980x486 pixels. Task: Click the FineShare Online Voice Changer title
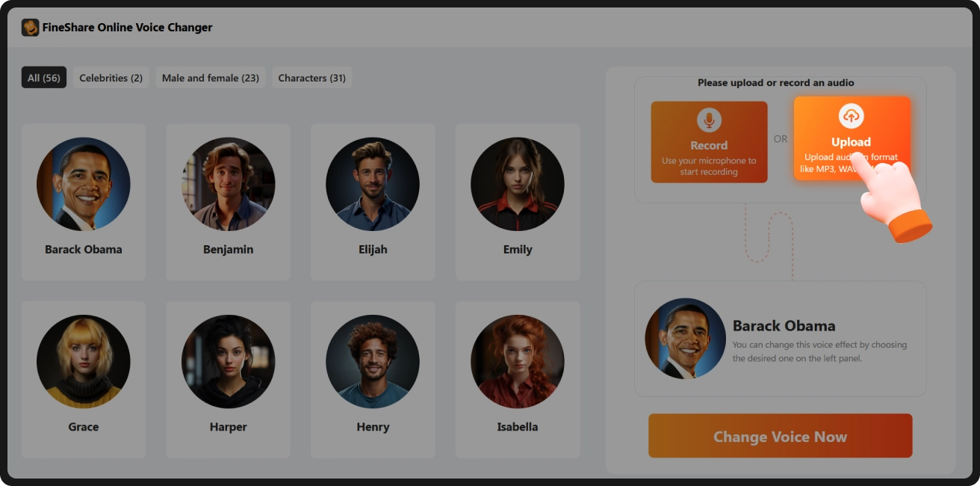click(127, 28)
